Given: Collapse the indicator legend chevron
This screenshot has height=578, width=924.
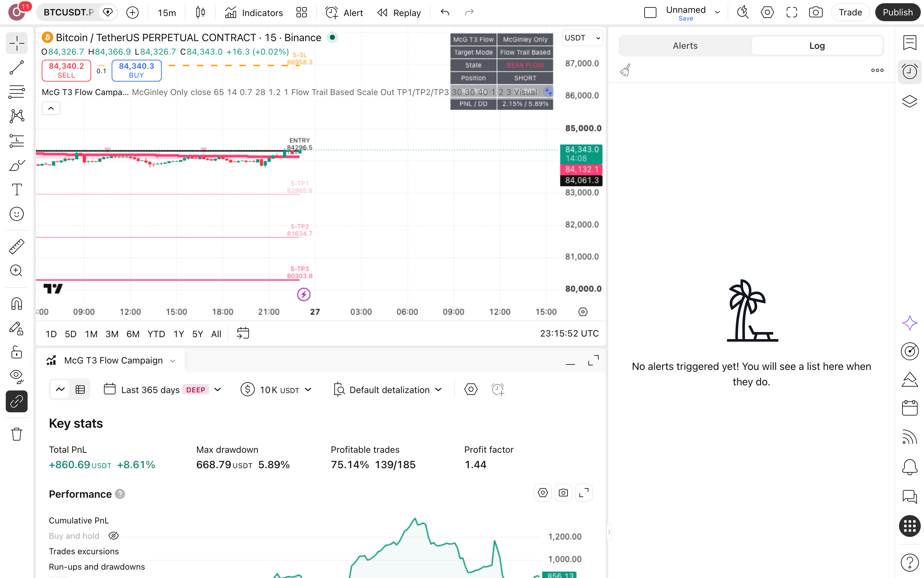Looking at the screenshot, I should coord(51,109).
